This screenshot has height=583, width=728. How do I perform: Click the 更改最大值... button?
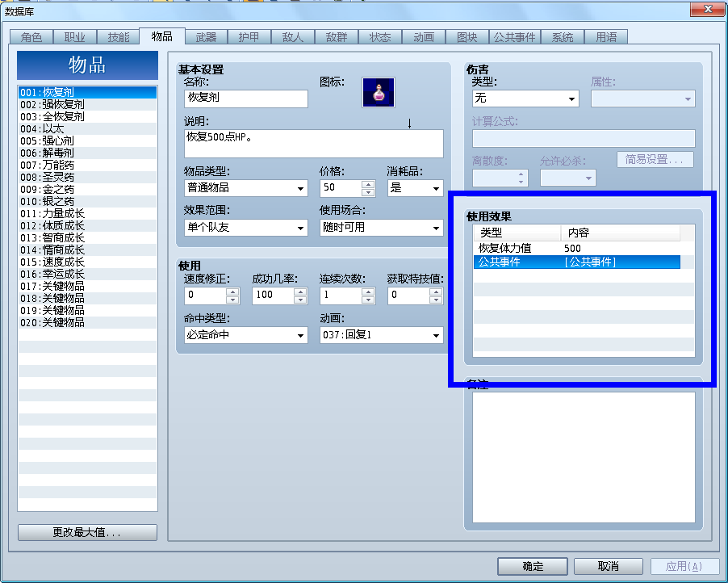[x=87, y=532]
